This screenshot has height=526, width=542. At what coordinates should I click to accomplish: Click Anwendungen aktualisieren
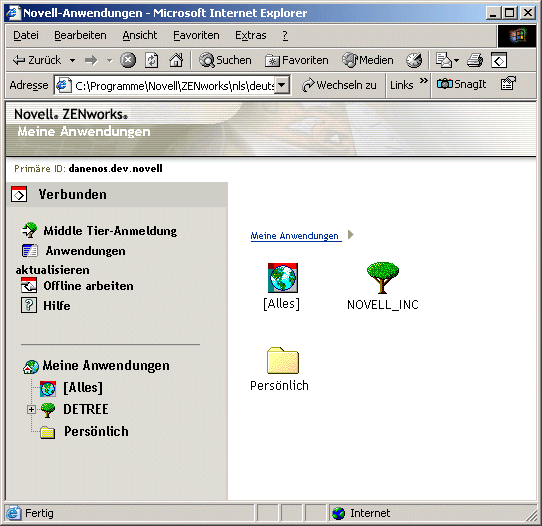tap(71, 260)
